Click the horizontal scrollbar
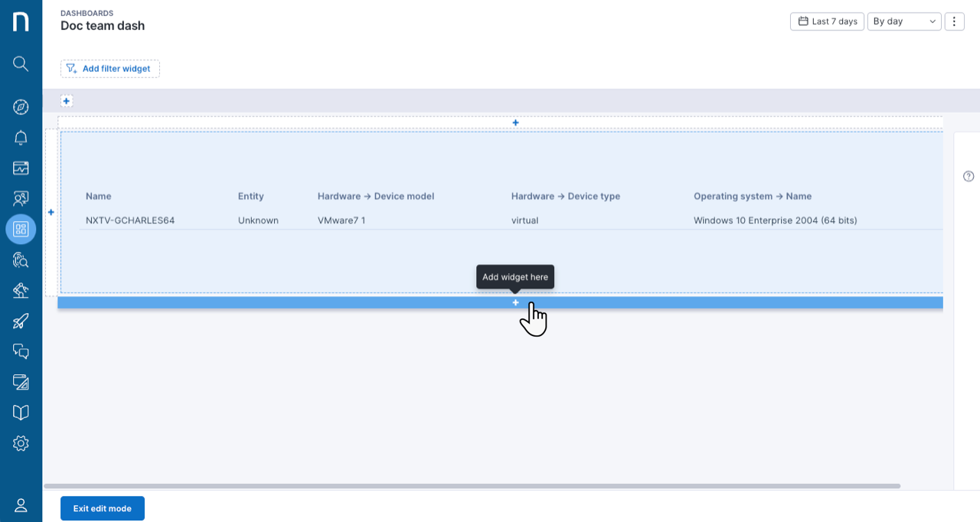The width and height of the screenshot is (980, 522). click(472, 486)
